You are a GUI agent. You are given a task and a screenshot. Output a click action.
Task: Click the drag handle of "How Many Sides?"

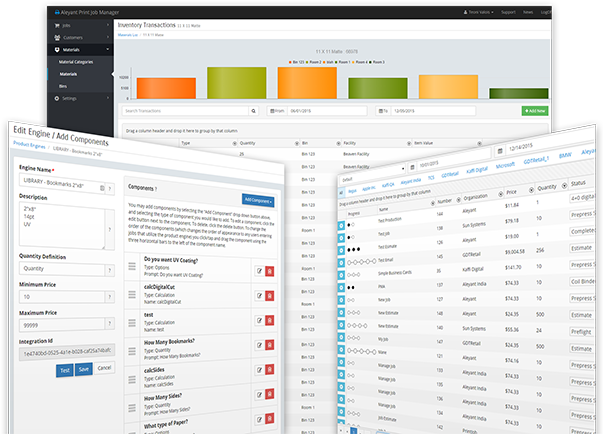[x=132, y=407]
